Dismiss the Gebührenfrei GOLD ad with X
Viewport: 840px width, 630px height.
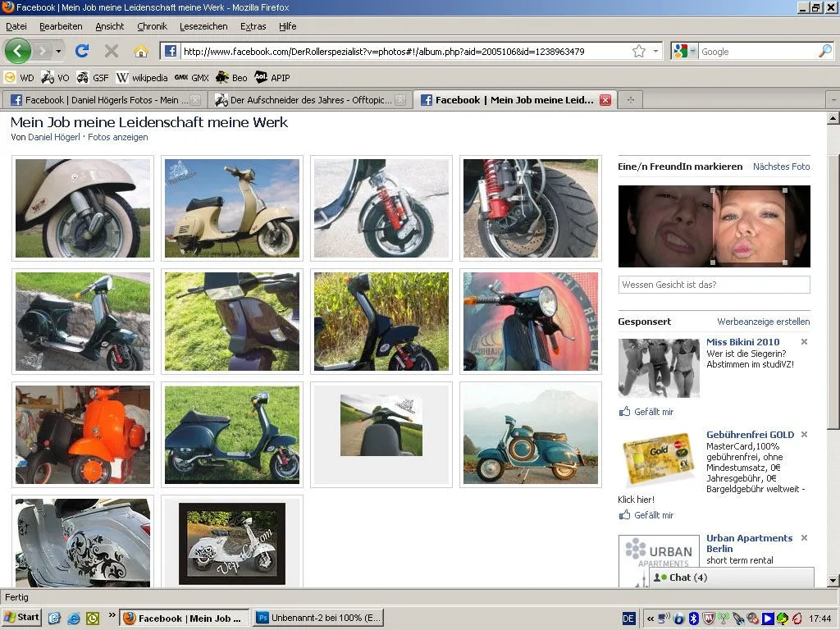(x=804, y=435)
